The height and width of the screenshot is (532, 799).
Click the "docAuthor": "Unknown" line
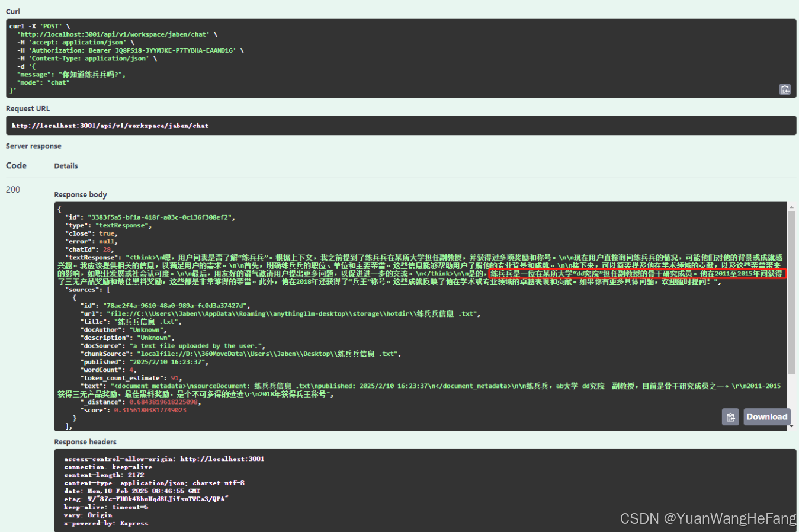124,330
